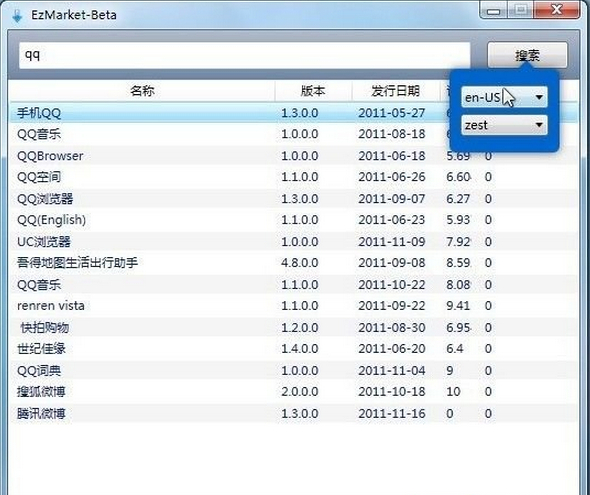
Task: Click the EzMarket download arrow icon
Action: click(x=17, y=16)
